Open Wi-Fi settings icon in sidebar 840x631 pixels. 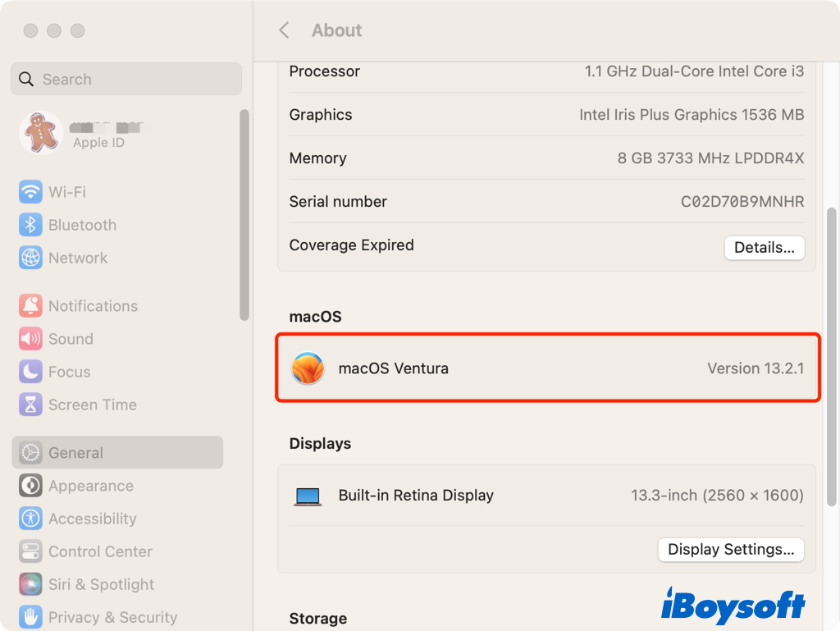coord(30,192)
